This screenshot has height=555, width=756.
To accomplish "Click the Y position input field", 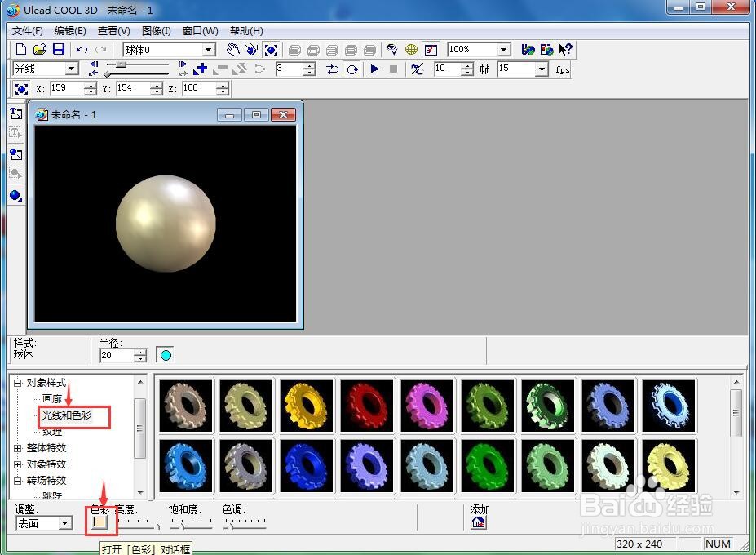I will coord(133,88).
